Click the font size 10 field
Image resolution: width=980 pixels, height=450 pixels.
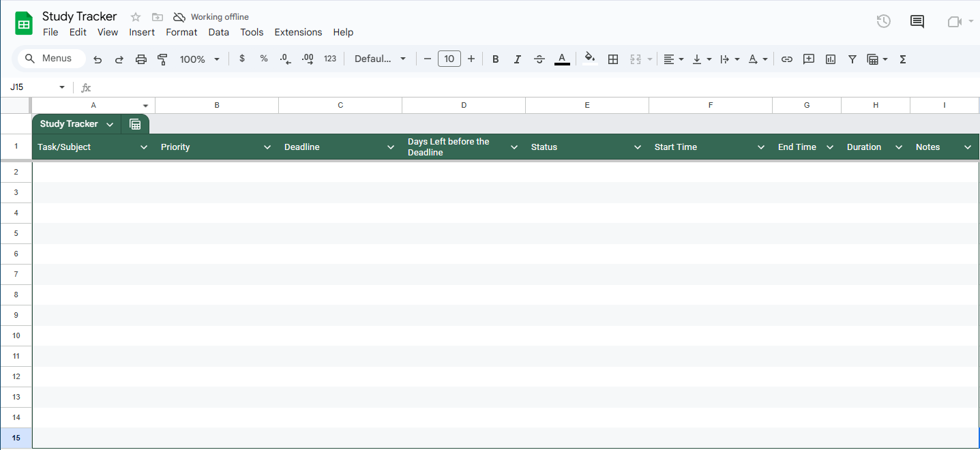point(449,59)
